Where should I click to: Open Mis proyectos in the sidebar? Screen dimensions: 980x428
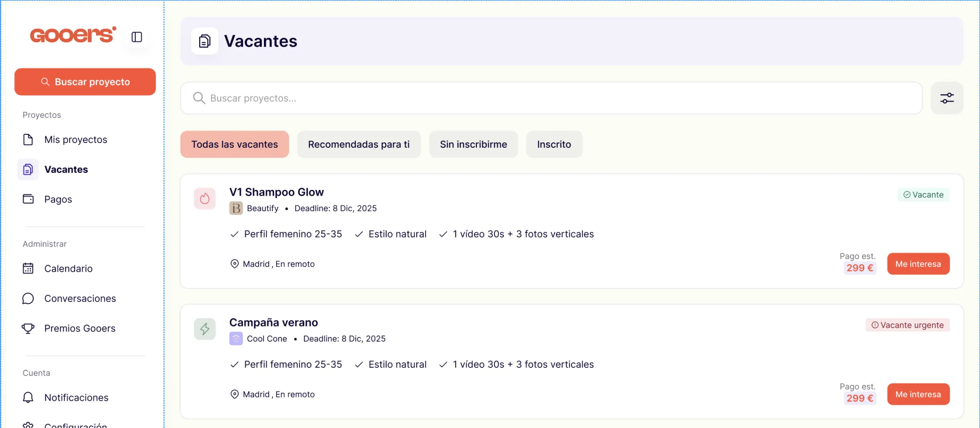tap(76, 140)
